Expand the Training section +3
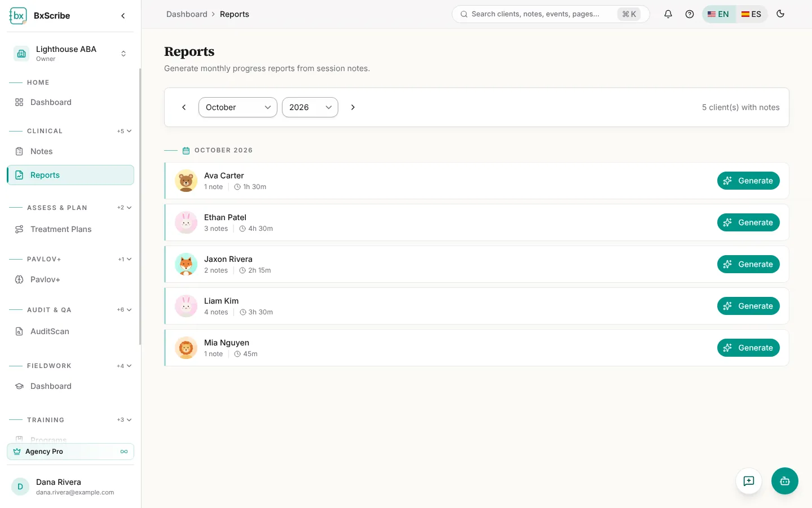The width and height of the screenshot is (812, 508). tap(125, 420)
